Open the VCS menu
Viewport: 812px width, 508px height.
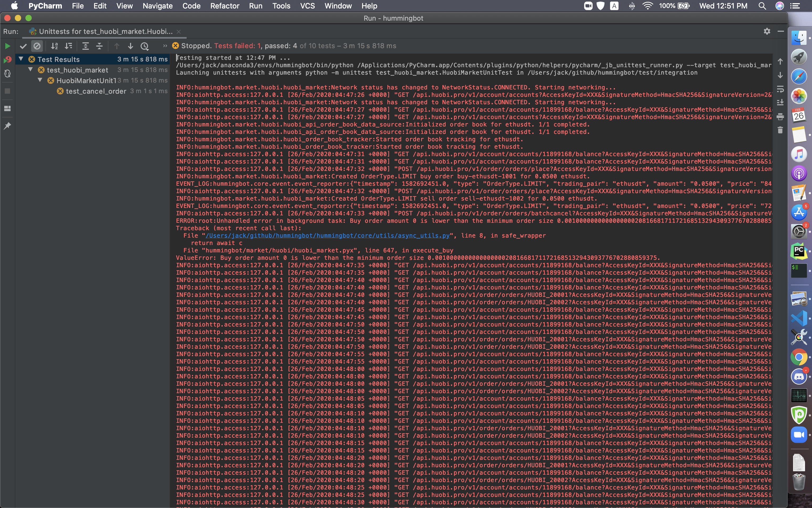(x=307, y=6)
